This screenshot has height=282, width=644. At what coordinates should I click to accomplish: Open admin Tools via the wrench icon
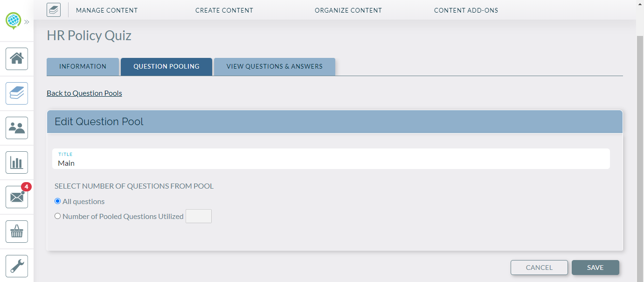[x=16, y=266]
